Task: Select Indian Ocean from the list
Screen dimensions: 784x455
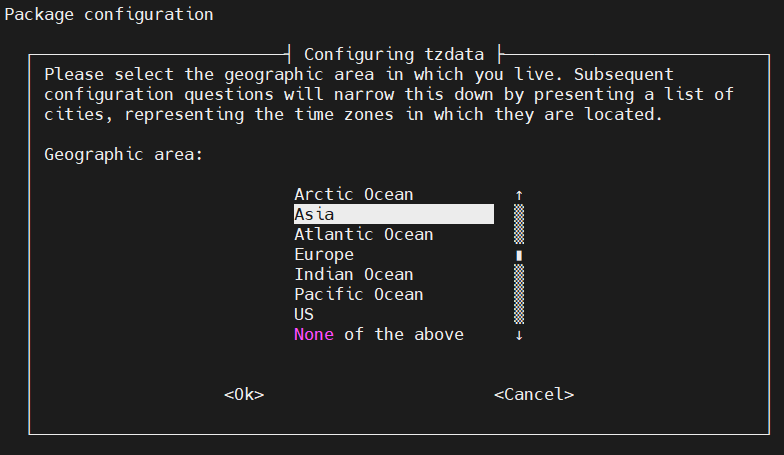Action: pos(353,274)
